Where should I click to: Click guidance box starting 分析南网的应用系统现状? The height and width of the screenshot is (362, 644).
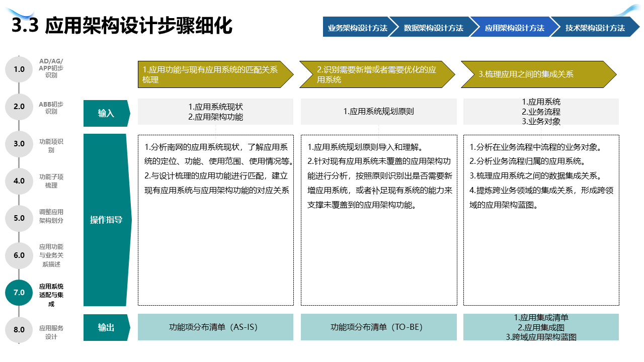[216, 220]
